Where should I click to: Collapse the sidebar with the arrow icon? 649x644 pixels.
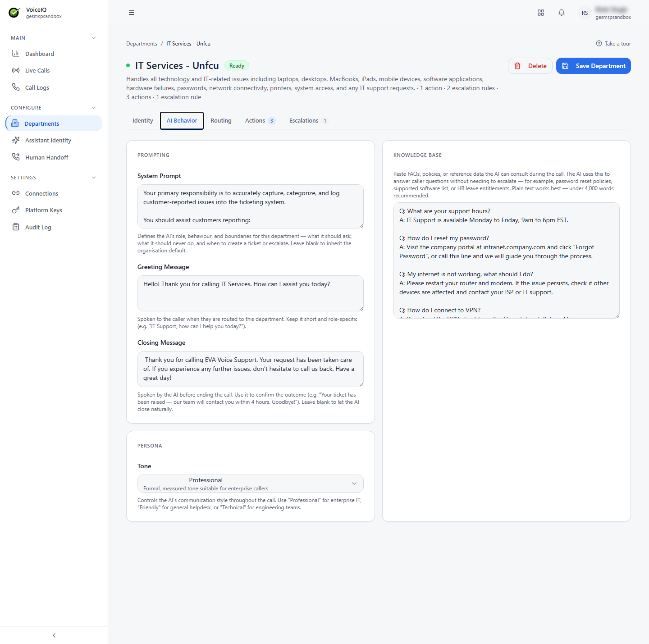[54, 635]
